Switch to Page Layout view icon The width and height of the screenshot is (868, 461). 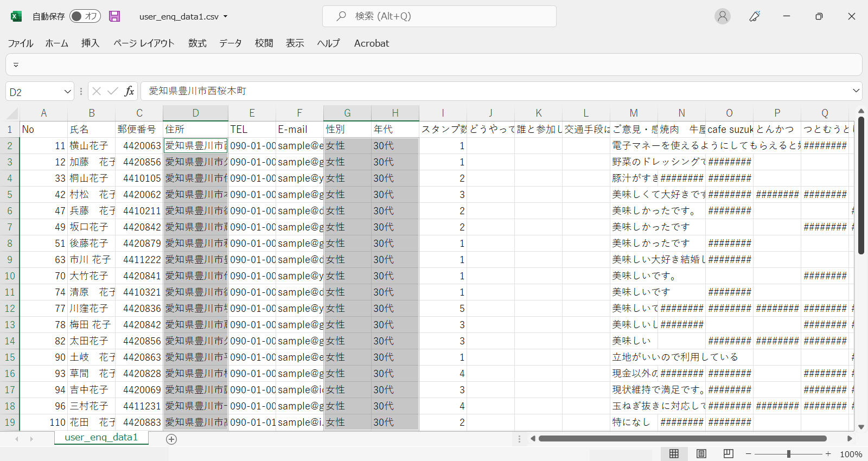click(x=701, y=454)
